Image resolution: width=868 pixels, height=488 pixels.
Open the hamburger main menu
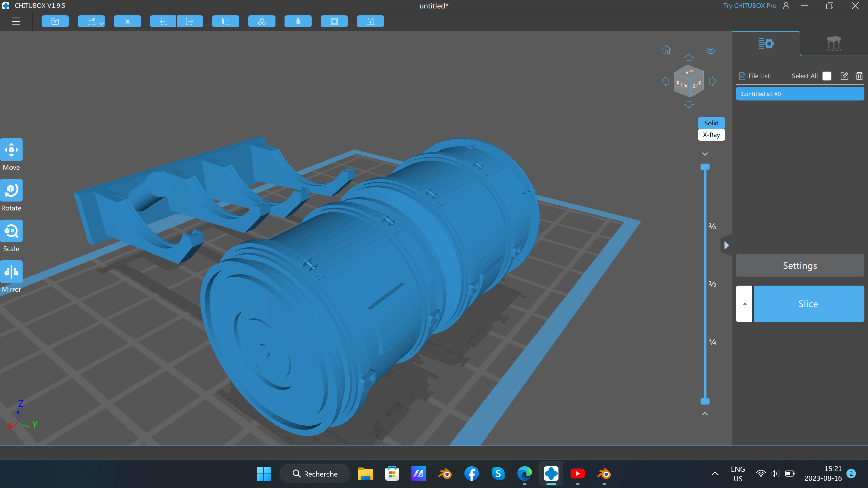coord(16,22)
